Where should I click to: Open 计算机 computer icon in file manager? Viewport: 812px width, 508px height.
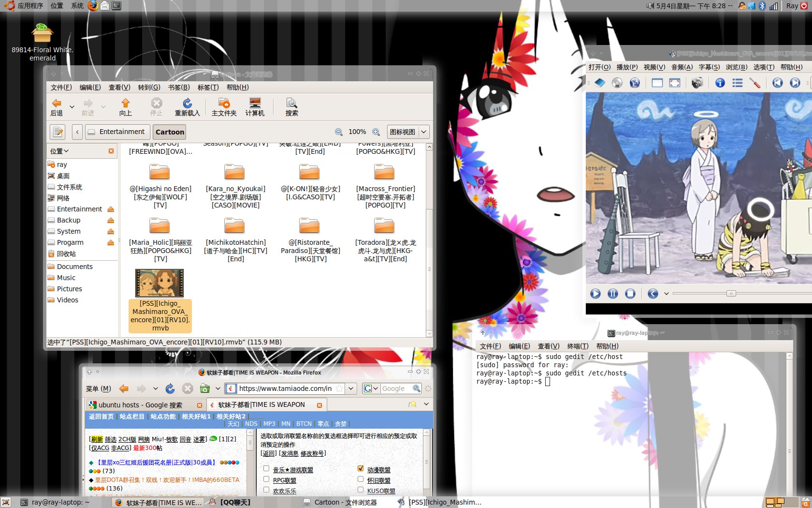255,107
